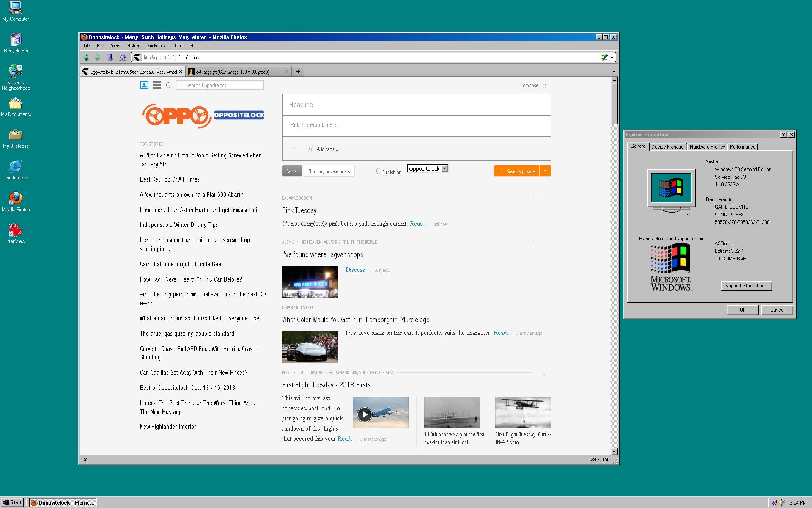Click Support Information button
The width and height of the screenshot is (812, 508).
tap(746, 286)
